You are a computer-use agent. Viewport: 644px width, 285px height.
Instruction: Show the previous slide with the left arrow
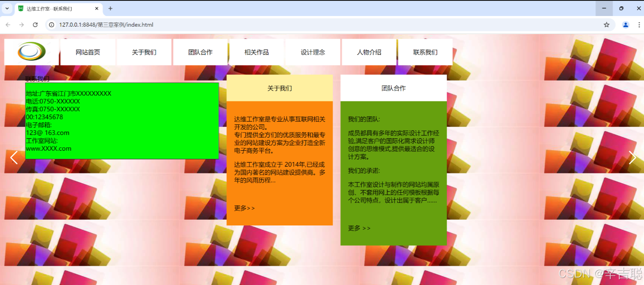(x=14, y=157)
